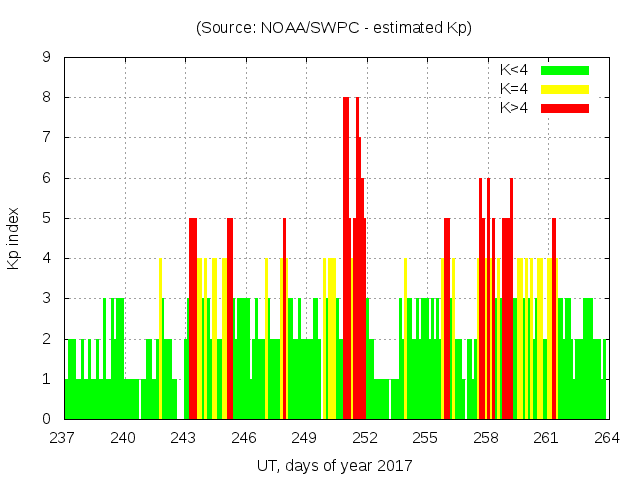The width and height of the screenshot is (640, 480).
Task: Click the green K<4 legend swatch
Action: click(x=565, y=70)
